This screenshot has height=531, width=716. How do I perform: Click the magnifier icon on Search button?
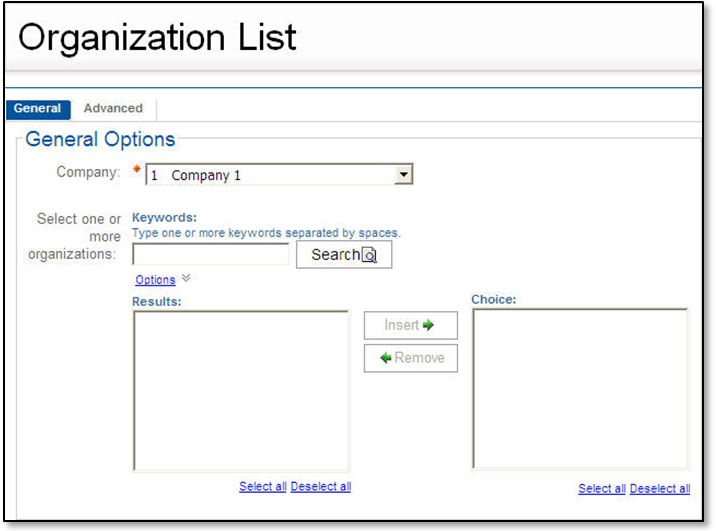click(369, 255)
